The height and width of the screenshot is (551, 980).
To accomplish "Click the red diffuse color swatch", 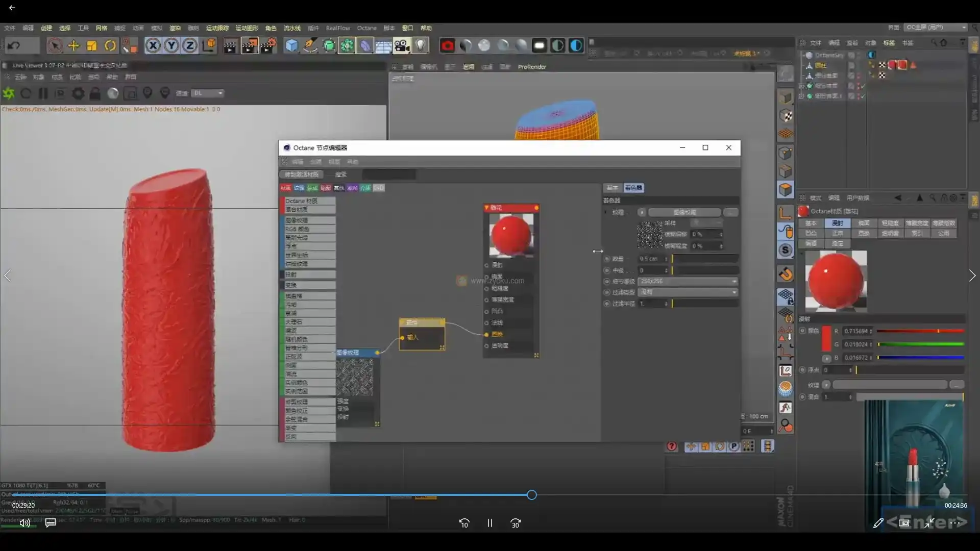I will (x=826, y=338).
